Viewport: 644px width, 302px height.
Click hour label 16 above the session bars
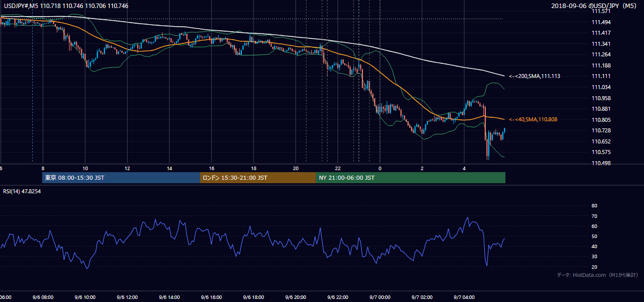(x=212, y=169)
